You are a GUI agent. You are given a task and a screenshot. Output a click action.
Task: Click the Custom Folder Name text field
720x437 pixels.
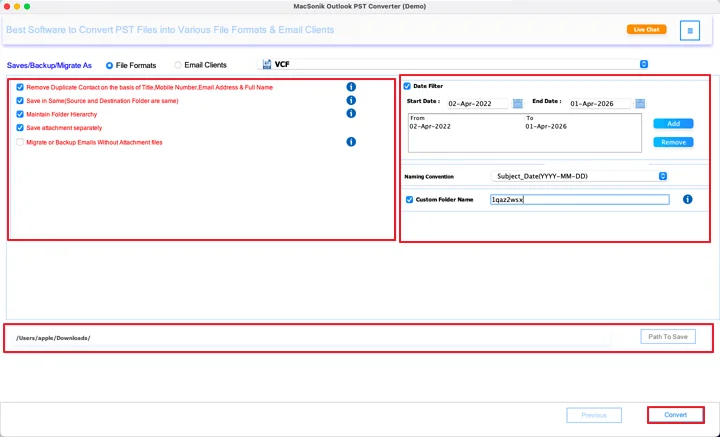tap(579, 200)
